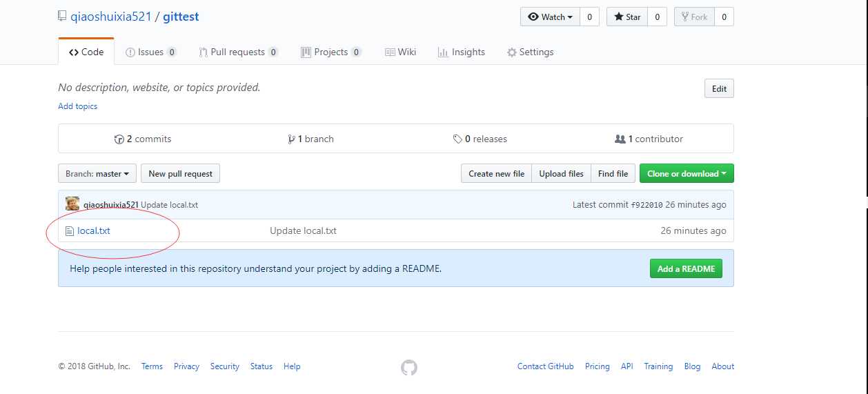The height and width of the screenshot is (394, 868).
Task: Click the Fork button
Action: [694, 17]
